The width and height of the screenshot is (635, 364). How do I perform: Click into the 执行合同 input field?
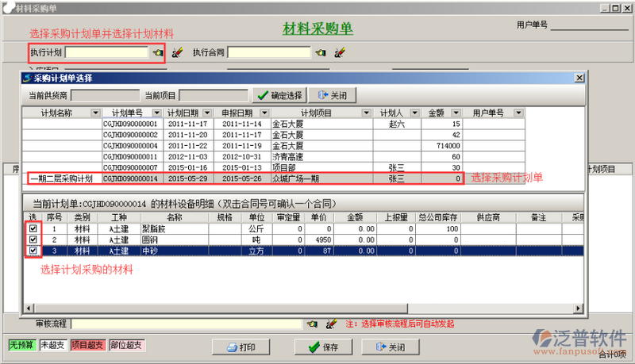coord(268,53)
